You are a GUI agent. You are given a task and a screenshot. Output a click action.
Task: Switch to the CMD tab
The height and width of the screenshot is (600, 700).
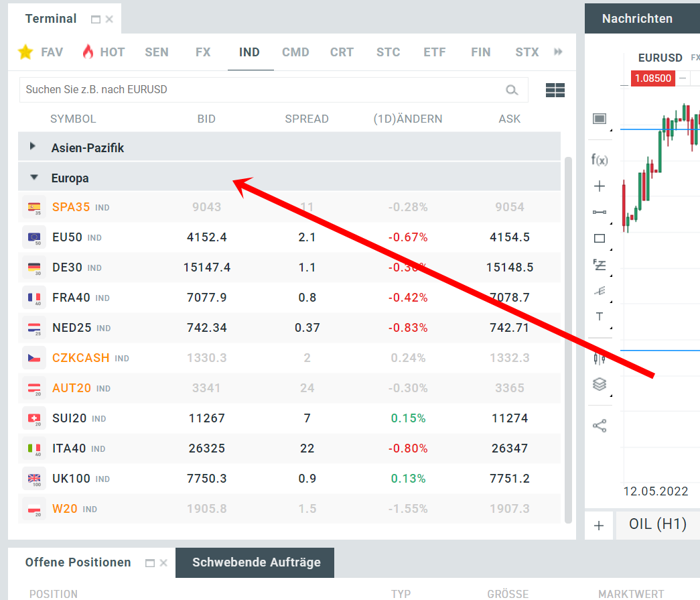click(295, 52)
